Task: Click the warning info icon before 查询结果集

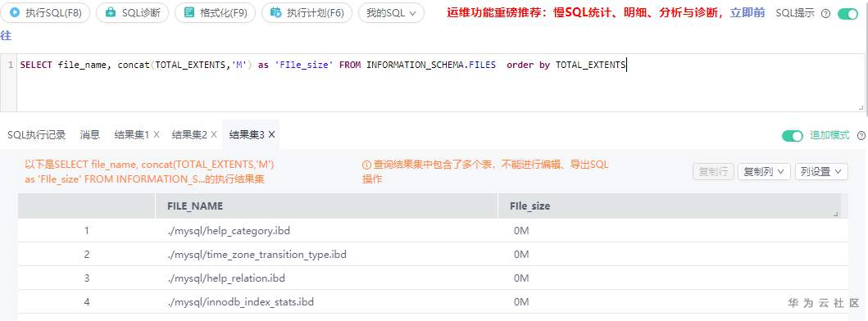Action: pos(366,165)
